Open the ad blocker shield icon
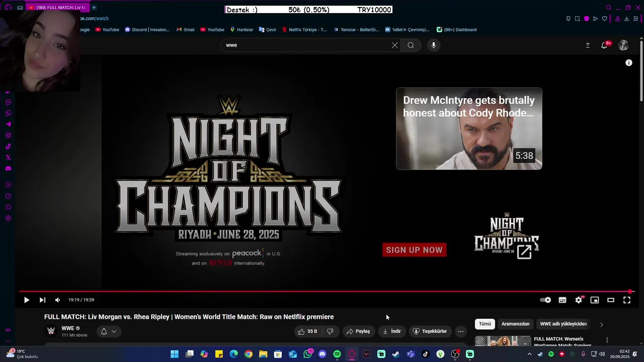The width and height of the screenshot is (644, 362). (586, 19)
